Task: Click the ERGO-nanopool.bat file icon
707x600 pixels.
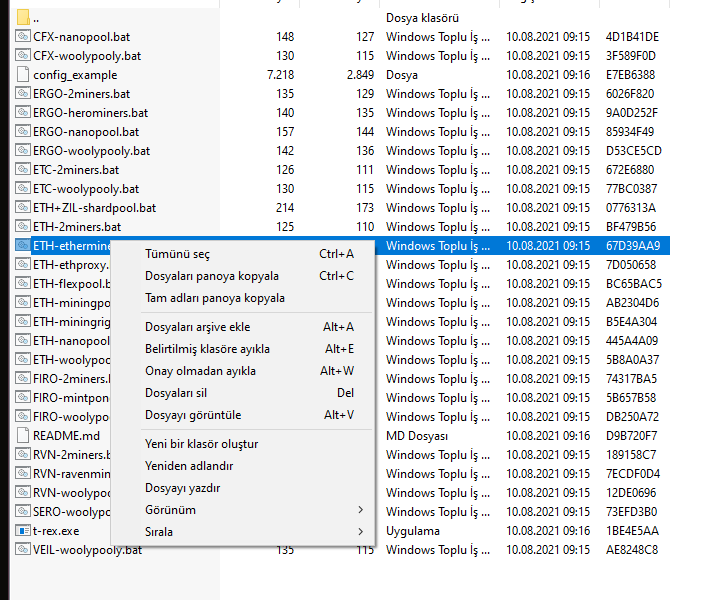Action: tap(23, 131)
